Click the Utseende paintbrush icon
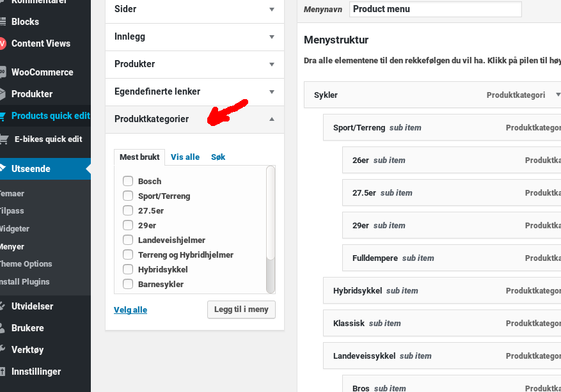Viewport: 561px width, 392px height. [x=3, y=168]
